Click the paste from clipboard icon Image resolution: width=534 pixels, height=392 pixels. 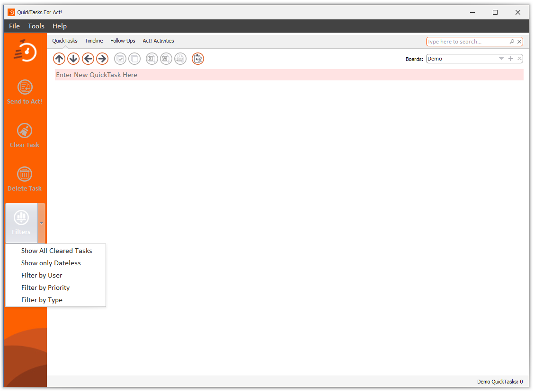(198, 59)
